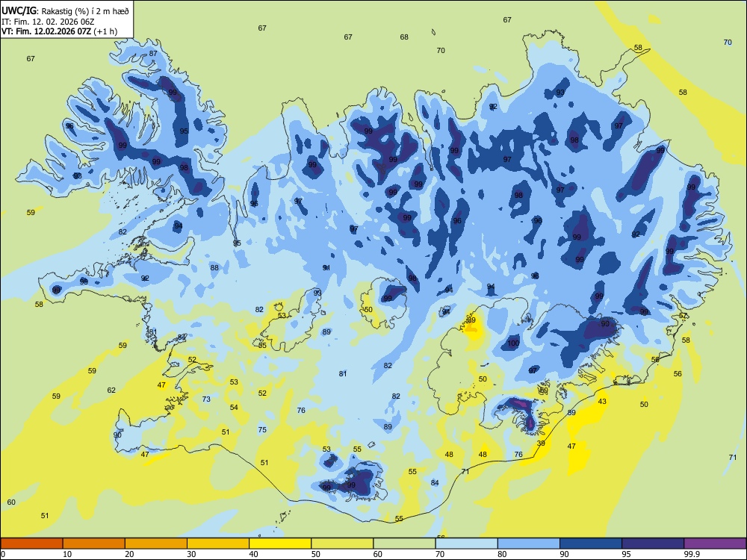This screenshot has height=560, width=747.
Task: Click the "30" legend scale label
Action: (x=191, y=554)
